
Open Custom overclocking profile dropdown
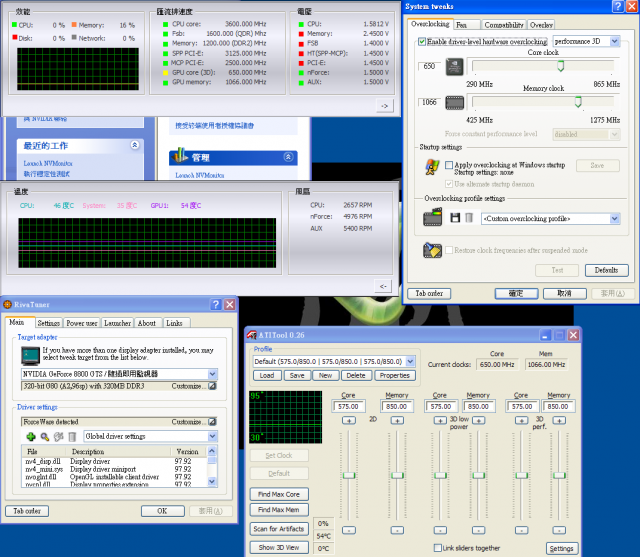tap(614, 218)
